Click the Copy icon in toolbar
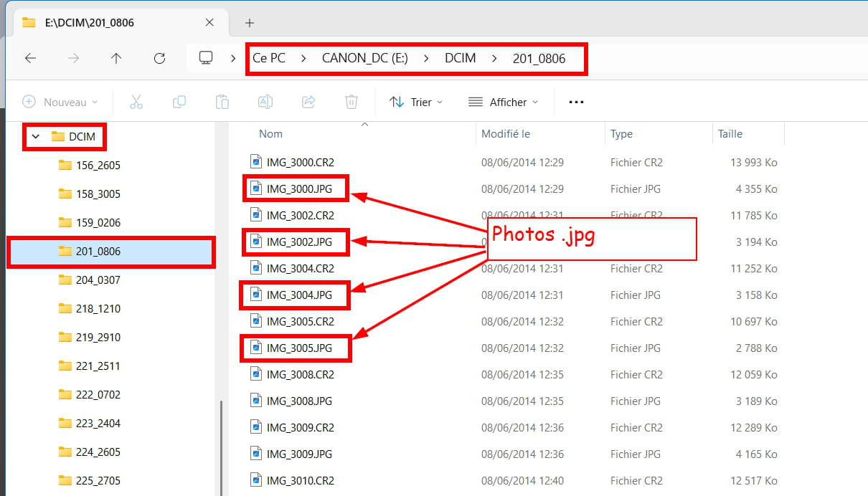 click(x=179, y=102)
